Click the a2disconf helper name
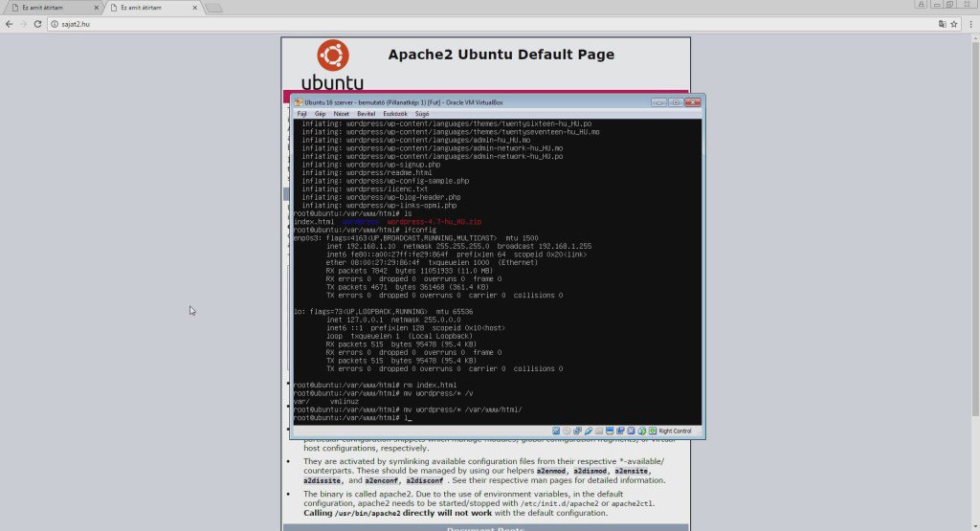980x531 pixels. tap(424, 481)
